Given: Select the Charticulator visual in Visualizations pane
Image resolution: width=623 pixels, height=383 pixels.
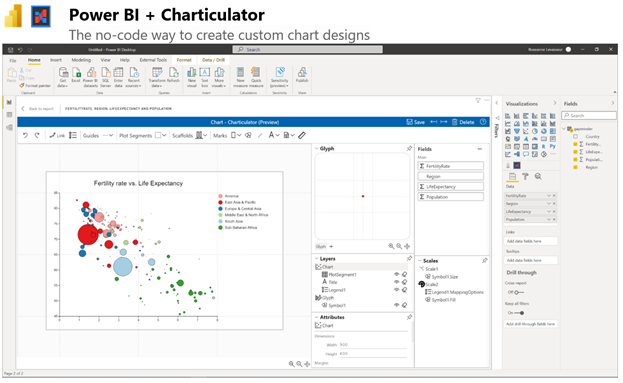Looking at the screenshot, I should click(517, 165).
